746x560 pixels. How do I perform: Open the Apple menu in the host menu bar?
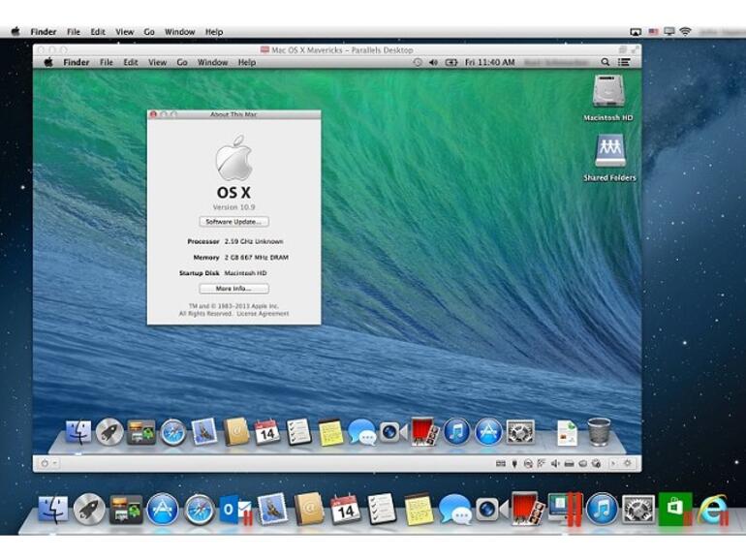coord(15,32)
